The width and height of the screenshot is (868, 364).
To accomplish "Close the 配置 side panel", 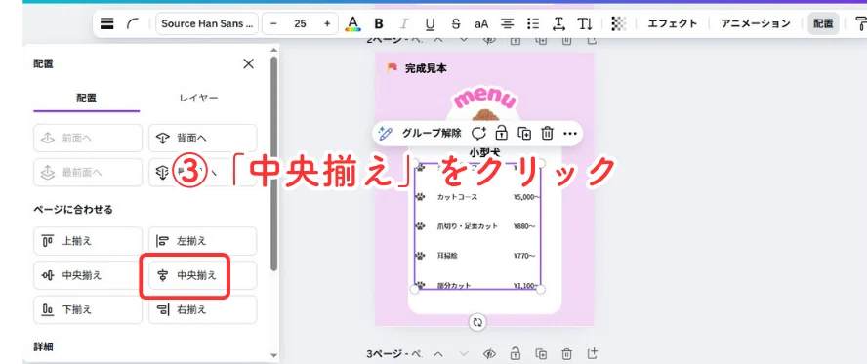I will point(249,63).
